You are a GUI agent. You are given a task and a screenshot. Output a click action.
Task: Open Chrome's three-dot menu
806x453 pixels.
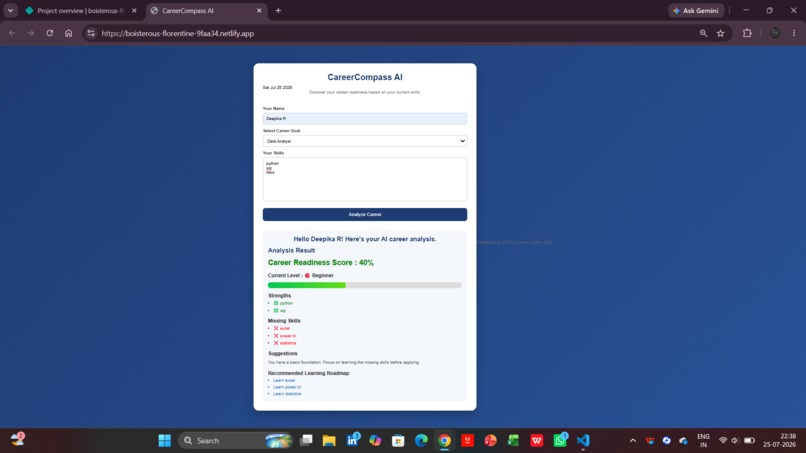(794, 33)
